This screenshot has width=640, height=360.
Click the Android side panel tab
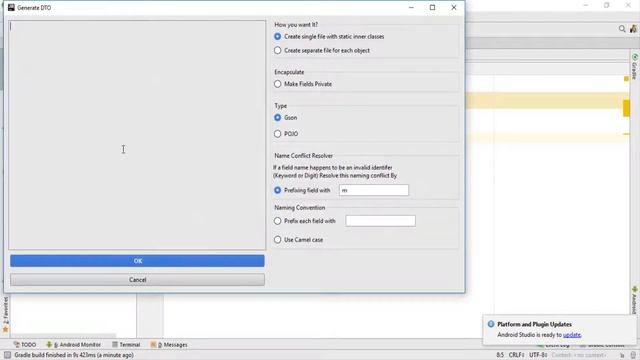tap(635, 300)
